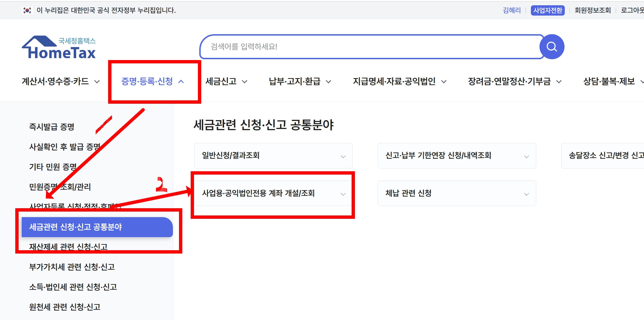Viewport: 644px width, 320px height.
Task: Open the 상담·불복·제보 menu
Action: click(610, 81)
